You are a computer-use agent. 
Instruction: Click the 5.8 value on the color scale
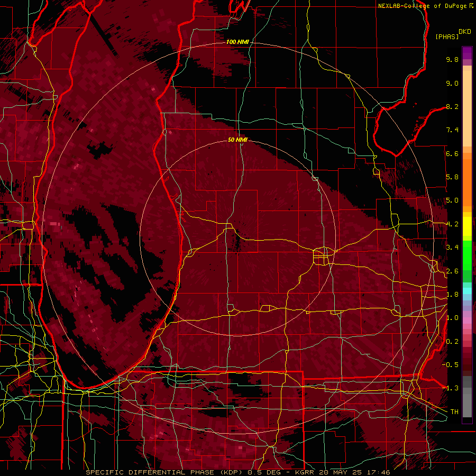(x=452, y=177)
